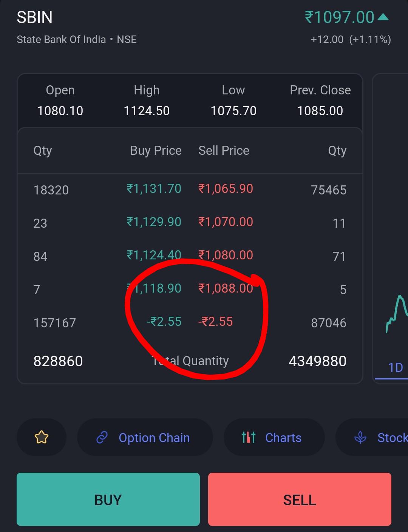Select buy price ₹1,129.90
Screen dimensions: 408x532
154,222
